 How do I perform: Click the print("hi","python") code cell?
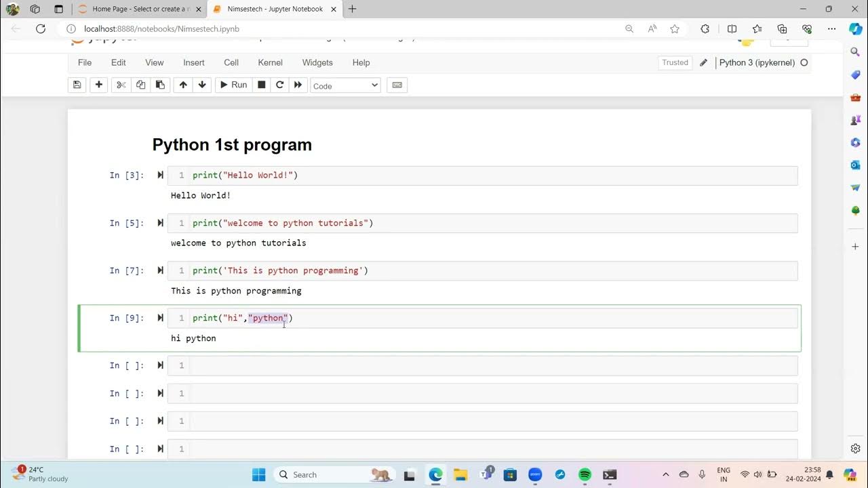tap(483, 318)
